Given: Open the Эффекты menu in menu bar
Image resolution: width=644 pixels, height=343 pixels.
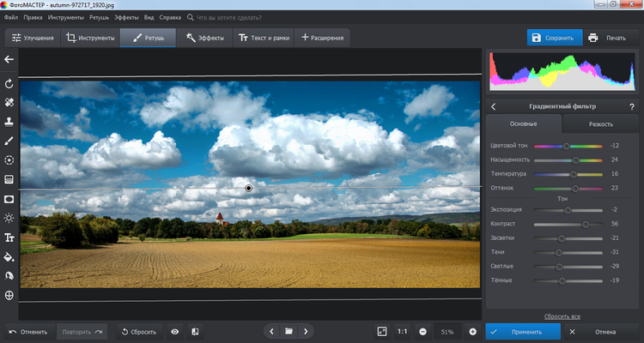Looking at the screenshot, I should (x=126, y=16).
